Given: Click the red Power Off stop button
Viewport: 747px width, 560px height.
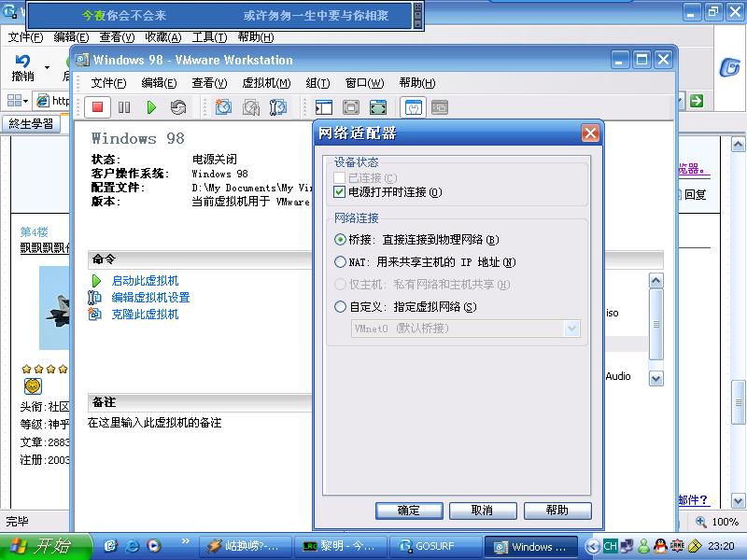Looking at the screenshot, I should [98, 107].
